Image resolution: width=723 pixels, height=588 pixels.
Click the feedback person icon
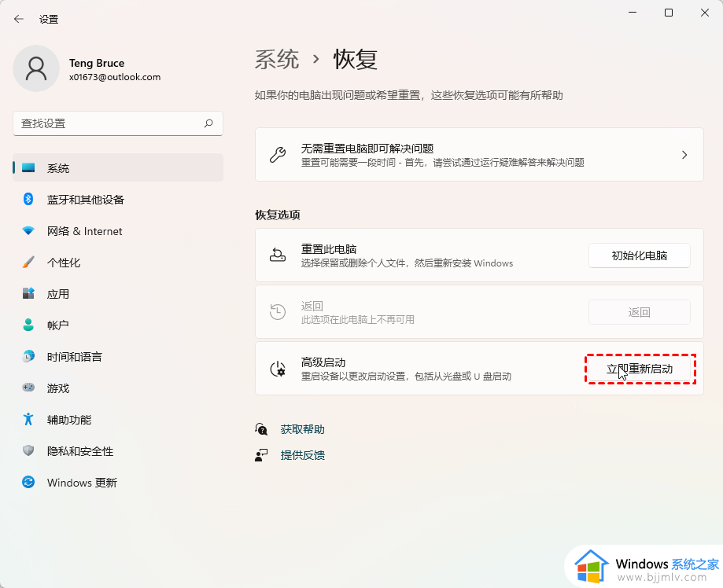[x=261, y=455]
